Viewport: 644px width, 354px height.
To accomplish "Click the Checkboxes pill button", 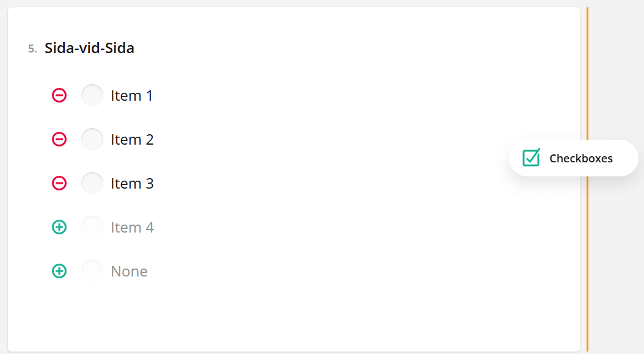I will click(x=573, y=157).
